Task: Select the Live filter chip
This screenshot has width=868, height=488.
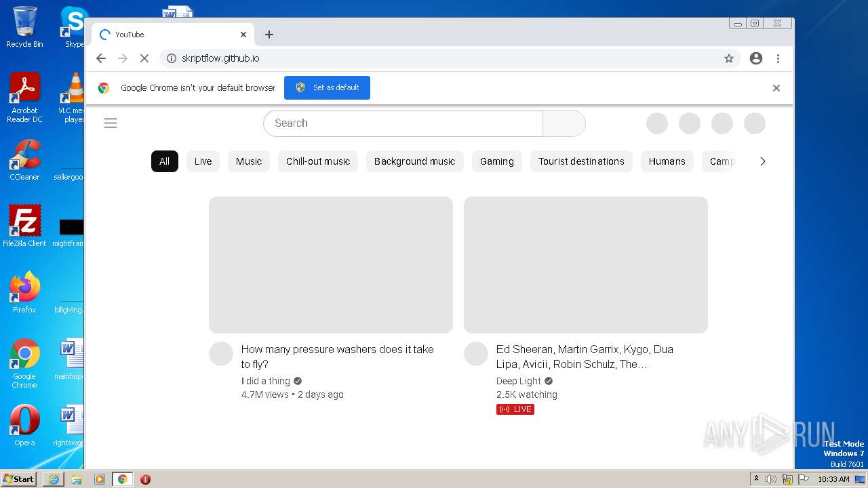Action: click(x=203, y=161)
